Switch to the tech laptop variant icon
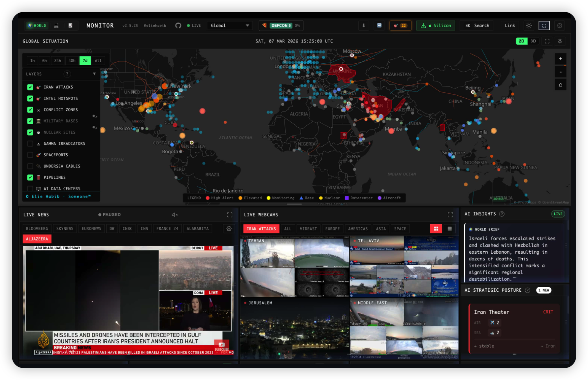588x380 pixels. click(x=56, y=25)
